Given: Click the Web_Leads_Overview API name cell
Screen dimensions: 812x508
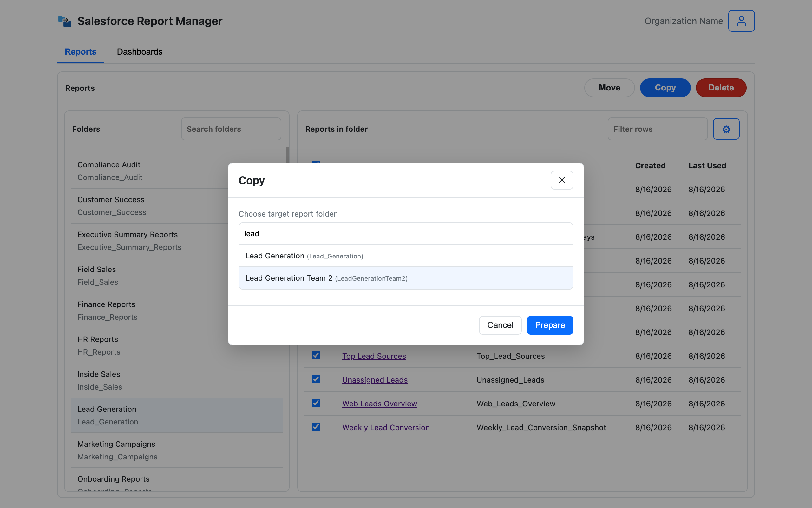Looking at the screenshot, I should (x=516, y=404).
